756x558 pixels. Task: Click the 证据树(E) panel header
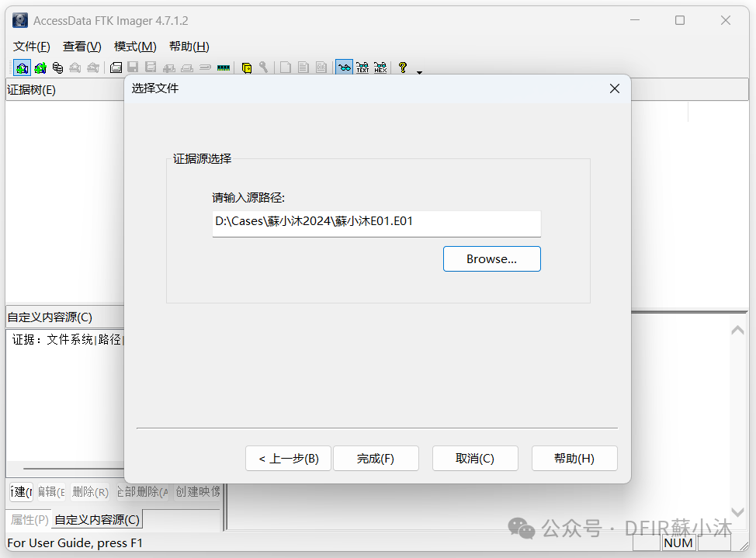click(64, 90)
